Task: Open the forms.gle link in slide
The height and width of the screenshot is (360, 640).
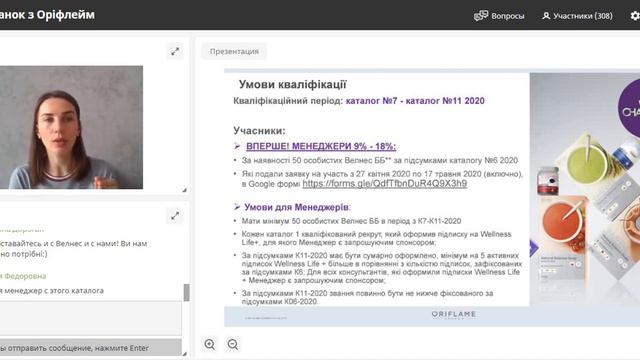Action: [384, 184]
